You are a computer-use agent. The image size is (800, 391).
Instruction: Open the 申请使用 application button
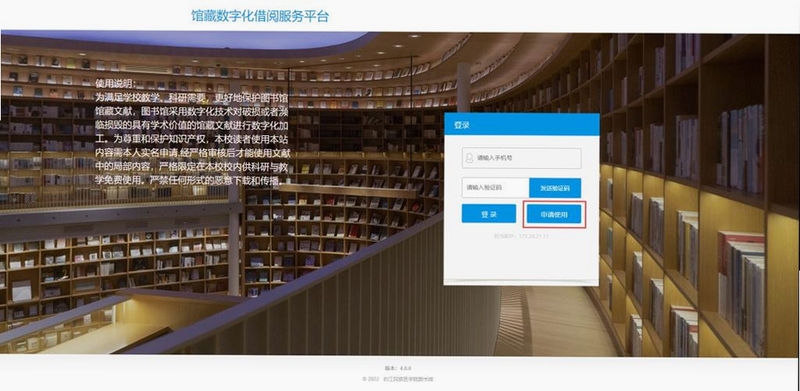(x=554, y=214)
